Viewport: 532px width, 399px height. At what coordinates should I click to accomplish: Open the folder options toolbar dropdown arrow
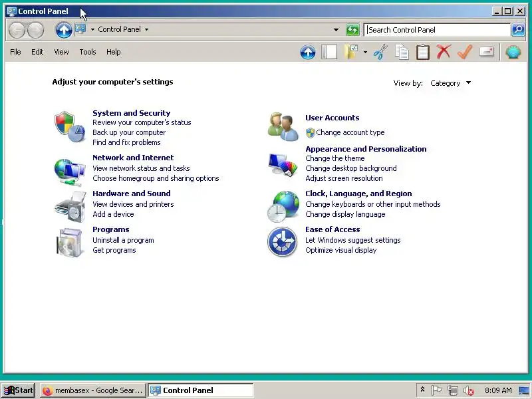coord(365,53)
